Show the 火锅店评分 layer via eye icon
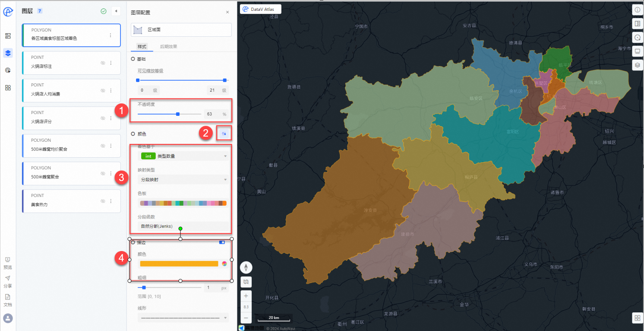The width and height of the screenshot is (644, 331). pos(103,118)
